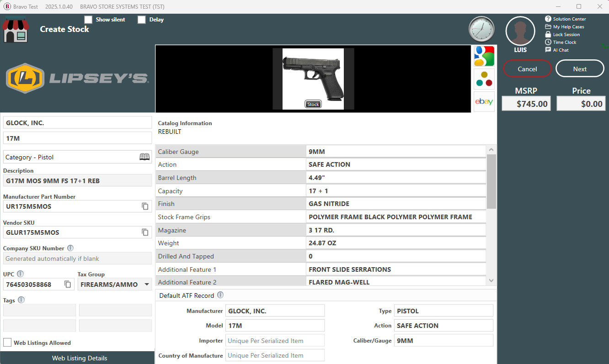Open the Tax Group dropdown
Screen dimensions: 609x364
[x=115, y=285]
